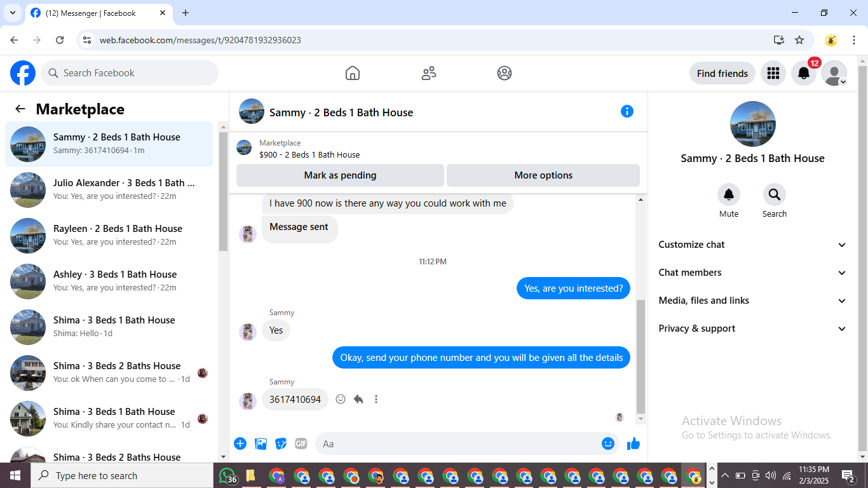The width and height of the screenshot is (868, 488).
Task: View site information icon in address bar
Action: click(x=88, y=40)
